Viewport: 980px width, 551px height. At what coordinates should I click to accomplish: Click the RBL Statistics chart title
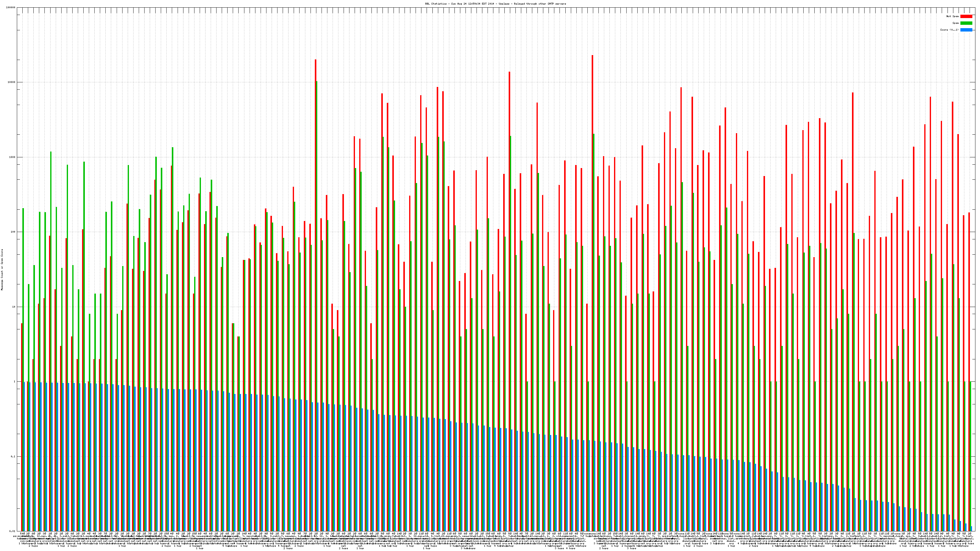pos(495,4)
